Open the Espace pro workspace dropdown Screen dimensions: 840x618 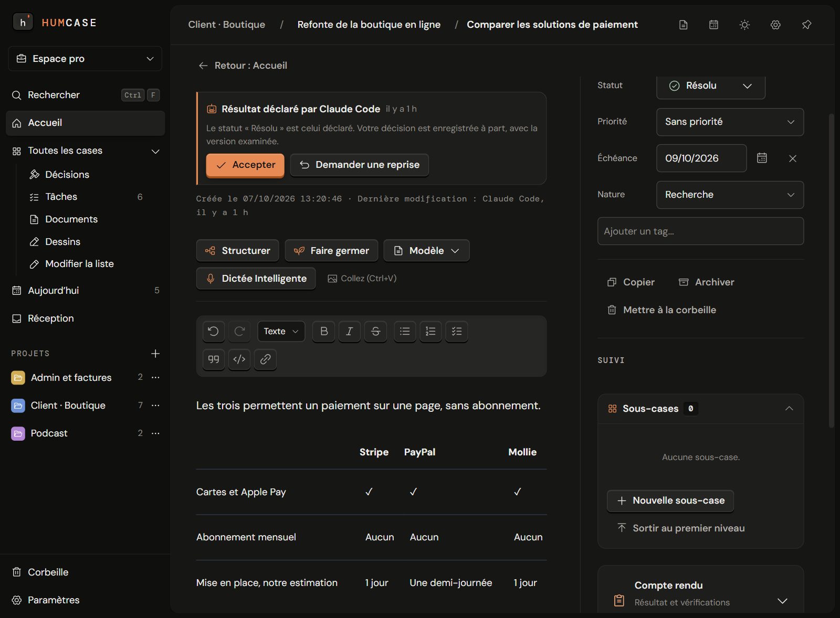pyautogui.click(x=85, y=59)
